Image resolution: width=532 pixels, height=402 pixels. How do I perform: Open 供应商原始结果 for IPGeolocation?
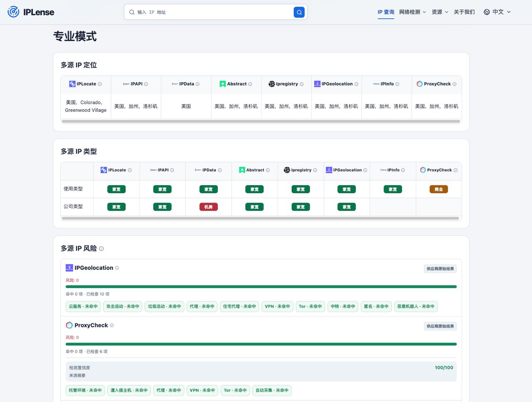click(440, 269)
